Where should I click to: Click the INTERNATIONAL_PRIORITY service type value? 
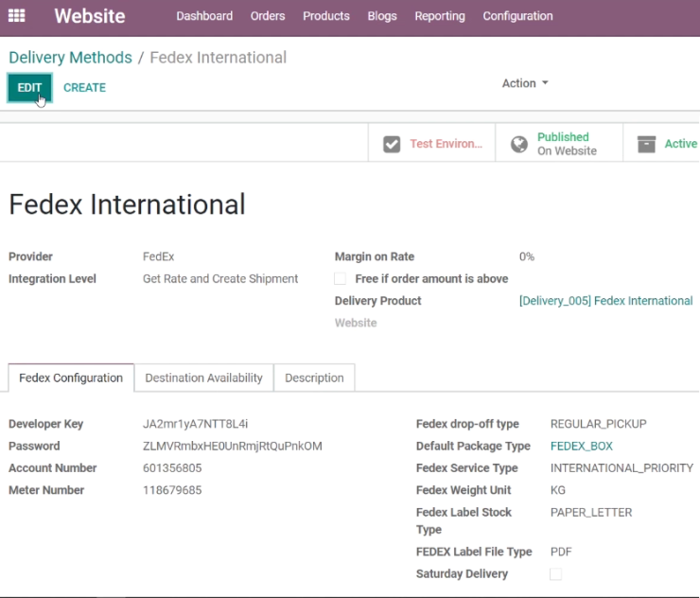(621, 468)
